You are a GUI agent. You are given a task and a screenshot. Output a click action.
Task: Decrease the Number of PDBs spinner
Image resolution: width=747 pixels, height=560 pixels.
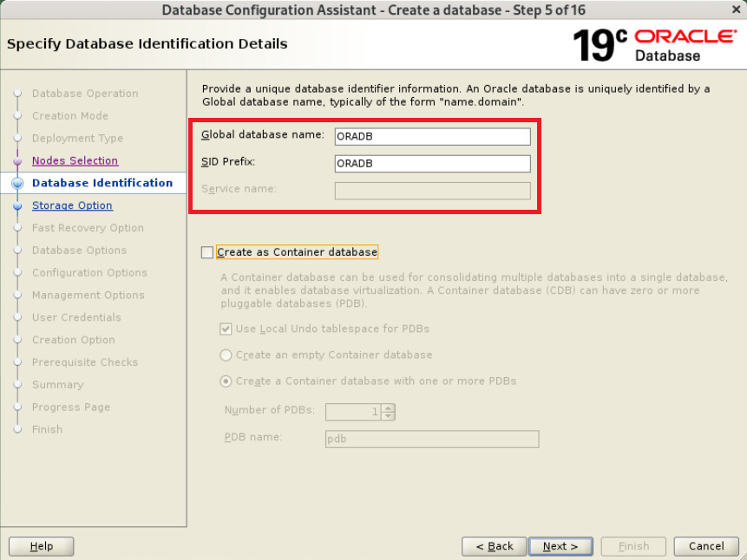[x=389, y=416]
